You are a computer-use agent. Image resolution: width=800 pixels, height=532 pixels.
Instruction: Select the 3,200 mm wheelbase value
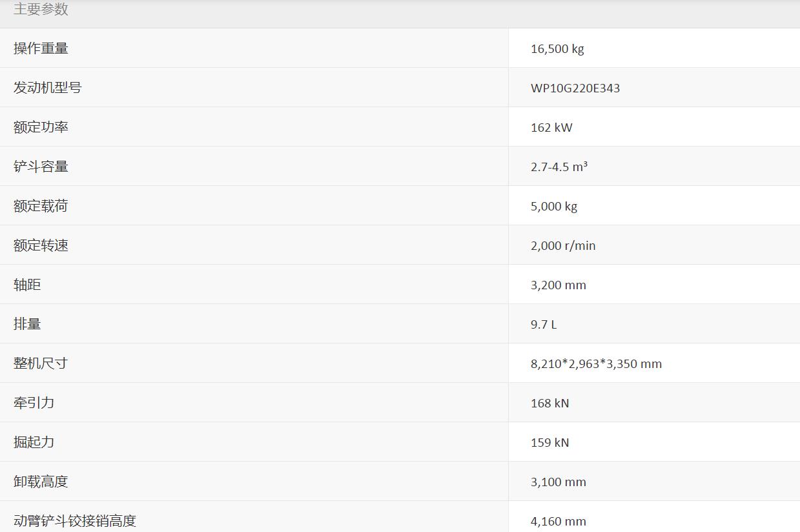pyautogui.click(x=559, y=285)
